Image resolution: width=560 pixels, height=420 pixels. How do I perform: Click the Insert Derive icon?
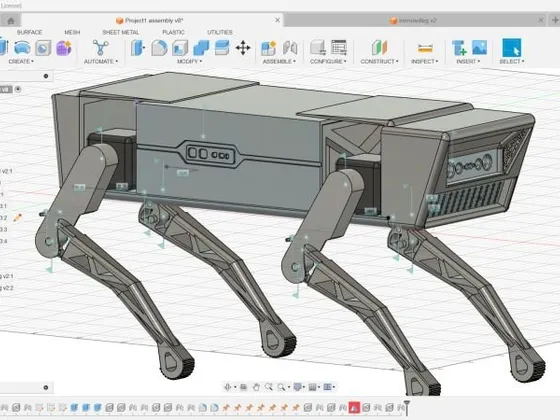[x=459, y=48]
